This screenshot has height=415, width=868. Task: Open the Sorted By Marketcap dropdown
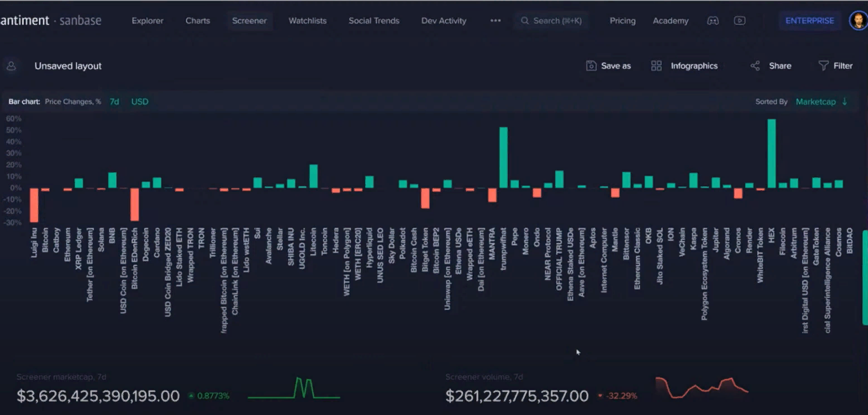[x=815, y=102]
